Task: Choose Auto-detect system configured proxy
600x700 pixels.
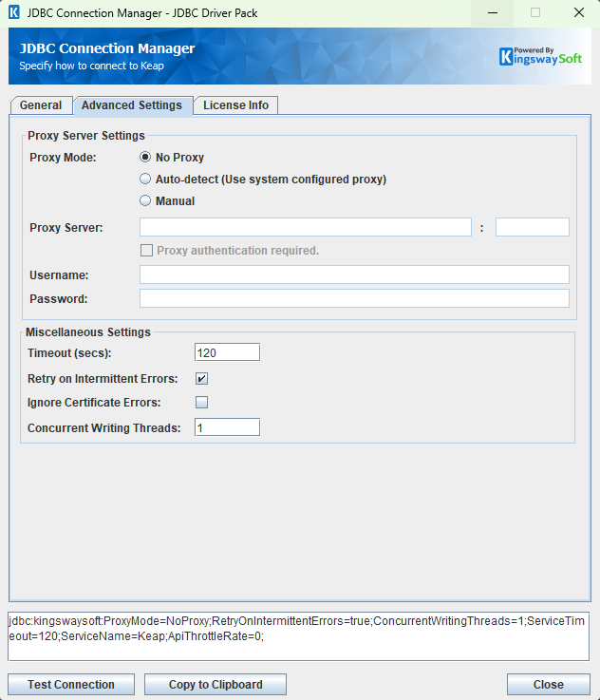Action: 145,179
